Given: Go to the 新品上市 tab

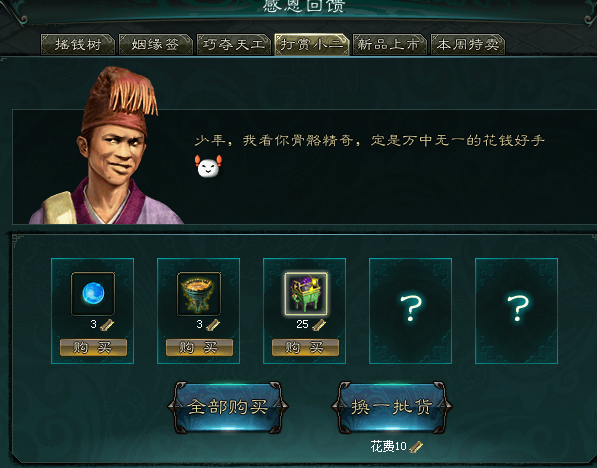Looking at the screenshot, I should [389, 45].
